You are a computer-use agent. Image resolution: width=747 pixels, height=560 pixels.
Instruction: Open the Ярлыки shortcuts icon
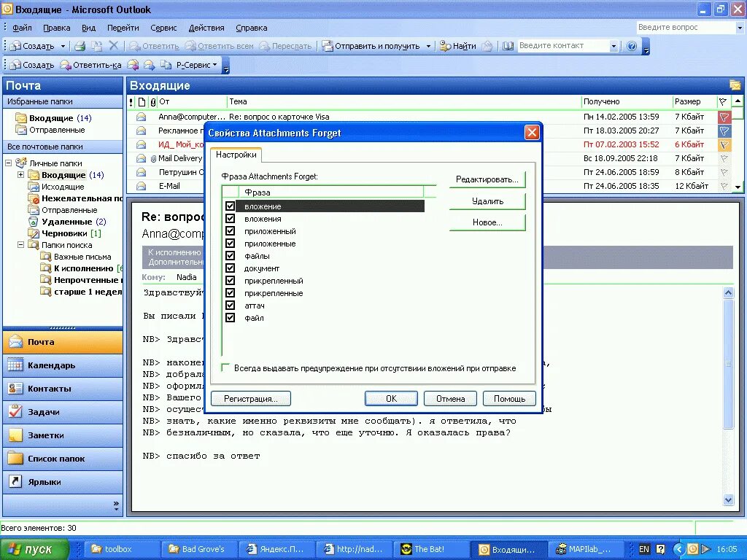(x=15, y=481)
